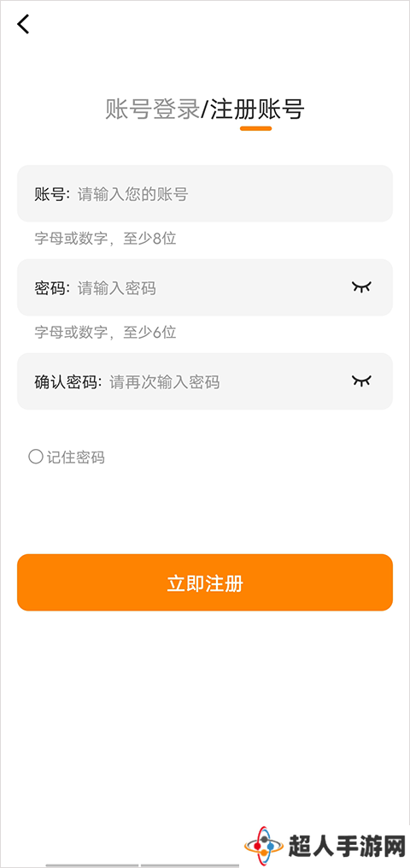
Task: Click the slash between 账号登录 and 注册账号
Action: pyautogui.click(x=204, y=109)
